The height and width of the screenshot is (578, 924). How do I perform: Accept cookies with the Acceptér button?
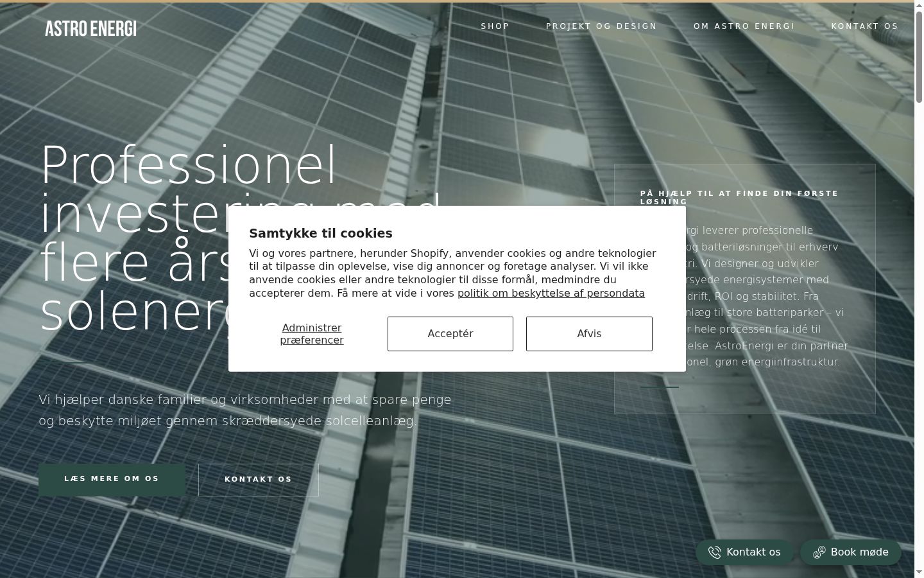pos(450,334)
